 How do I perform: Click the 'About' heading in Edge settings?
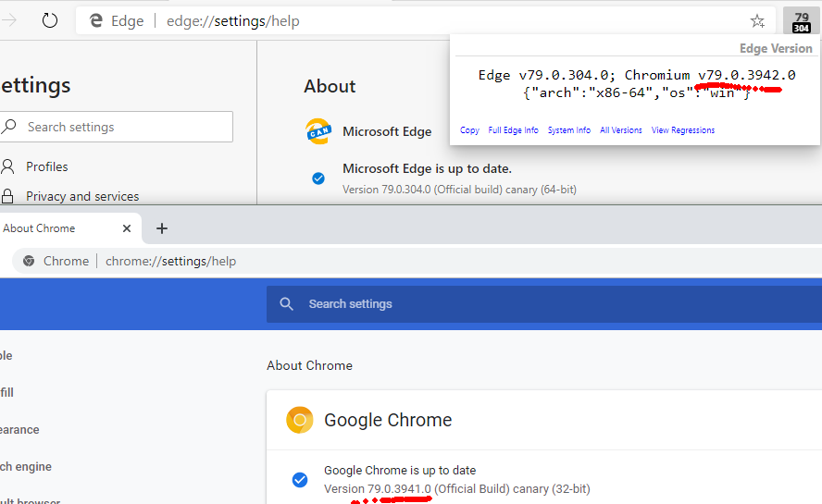pos(330,86)
